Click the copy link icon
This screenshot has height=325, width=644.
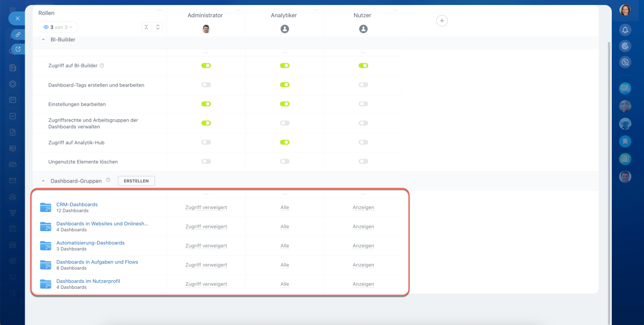[18, 35]
